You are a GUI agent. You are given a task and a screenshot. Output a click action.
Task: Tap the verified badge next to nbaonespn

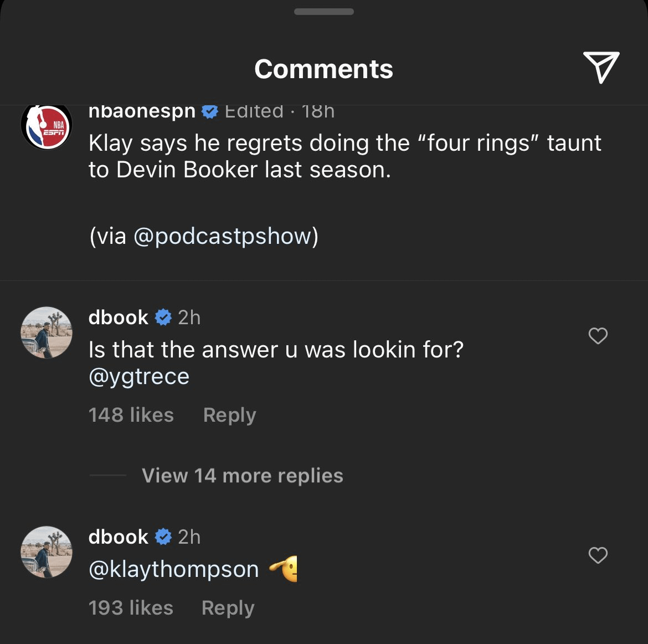pos(209,111)
